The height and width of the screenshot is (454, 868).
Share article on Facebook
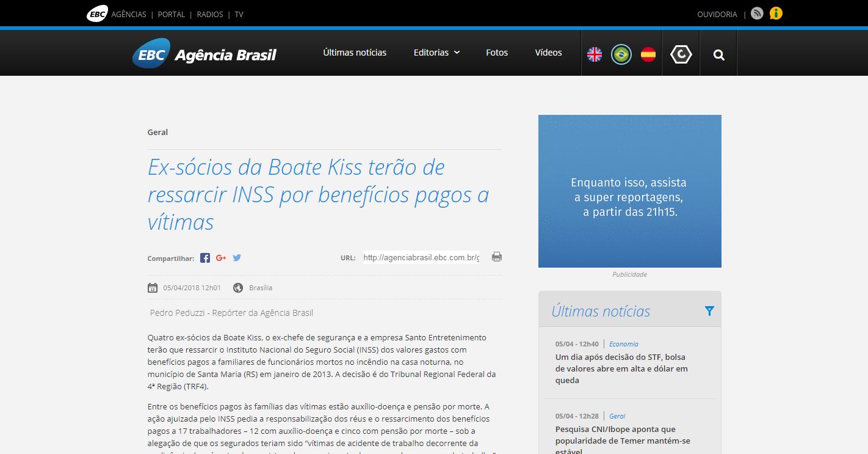(x=205, y=258)
